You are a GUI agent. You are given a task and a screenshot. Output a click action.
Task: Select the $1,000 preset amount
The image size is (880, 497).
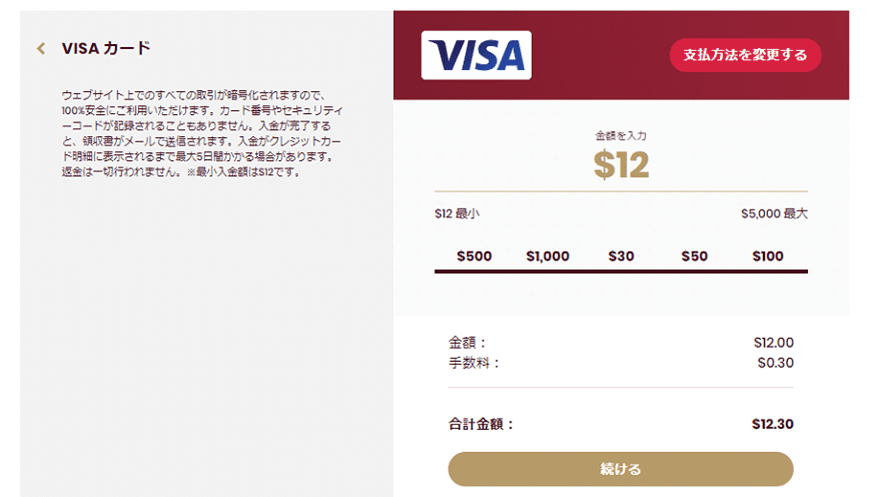[548, 256]
